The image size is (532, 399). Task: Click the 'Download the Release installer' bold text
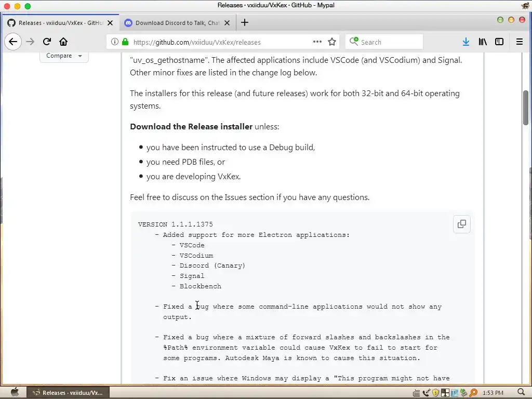191,127
